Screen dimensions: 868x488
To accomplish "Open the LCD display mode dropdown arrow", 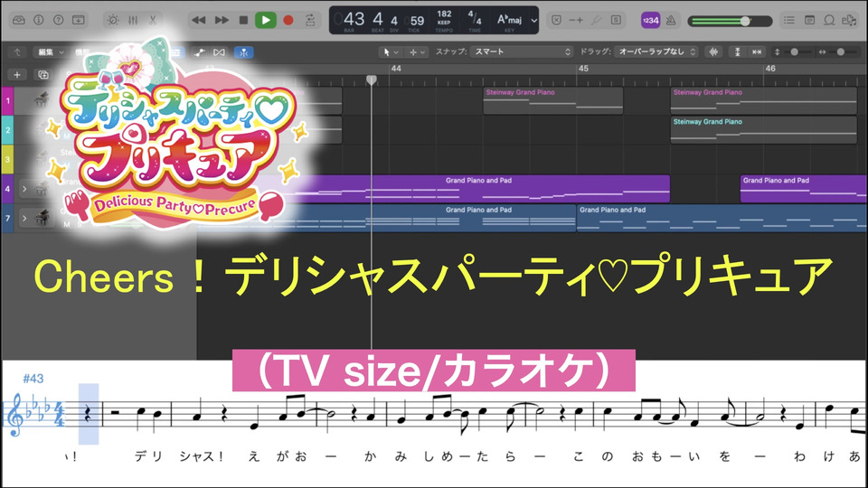I will (x=533, y=21).
